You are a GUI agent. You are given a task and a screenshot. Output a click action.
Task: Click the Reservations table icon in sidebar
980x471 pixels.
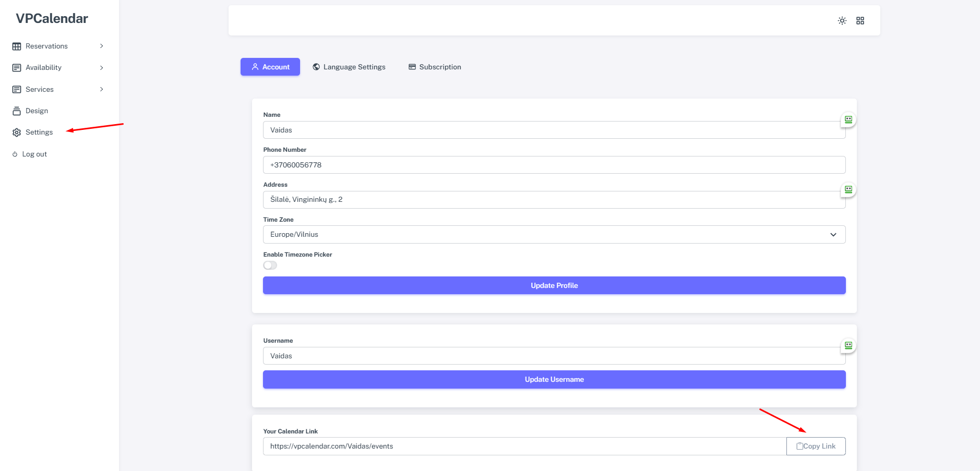pyautogui.click(x=17, y=46)
